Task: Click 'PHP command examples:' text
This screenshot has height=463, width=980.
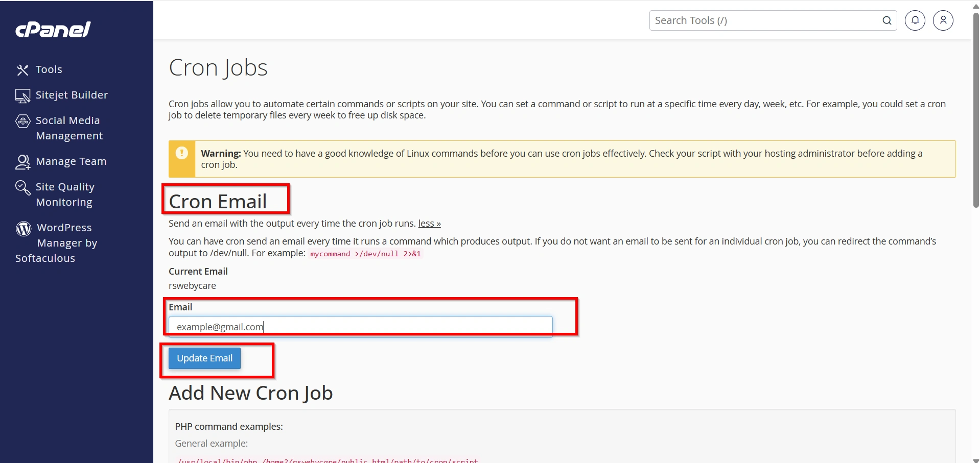Action: point(229,426)
